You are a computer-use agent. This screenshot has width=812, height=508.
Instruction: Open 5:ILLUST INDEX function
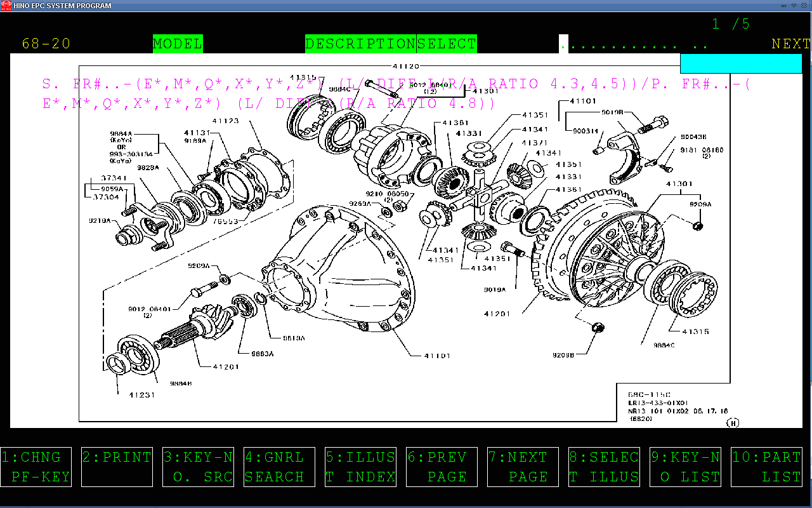360,467
